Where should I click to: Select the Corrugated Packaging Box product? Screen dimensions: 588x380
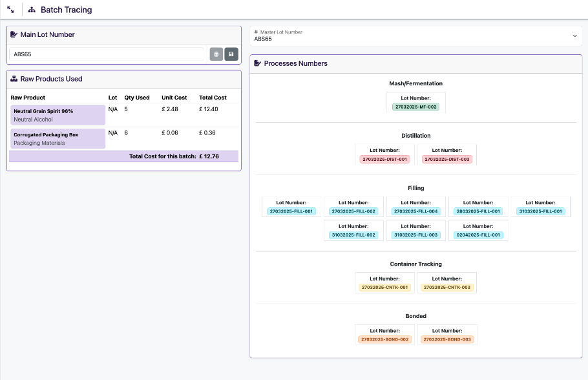click(x=58, y=138)
